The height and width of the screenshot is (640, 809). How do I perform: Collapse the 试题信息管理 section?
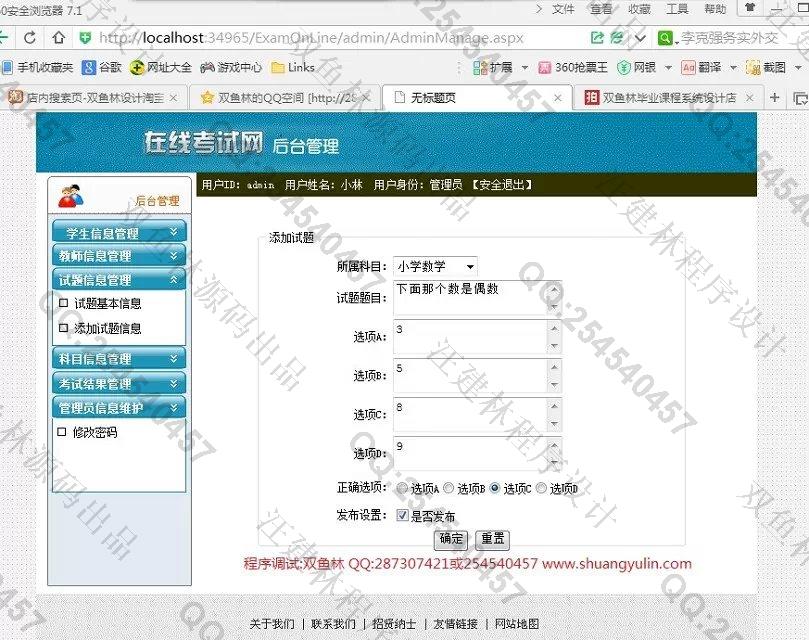tap(119, 280)
